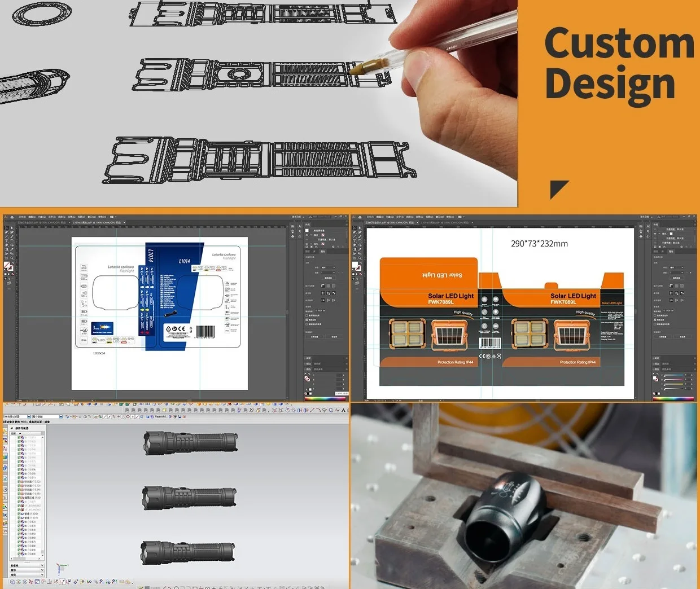
Task: Expand the 细节 section in CAD navigator
Action: coord(27,570)
